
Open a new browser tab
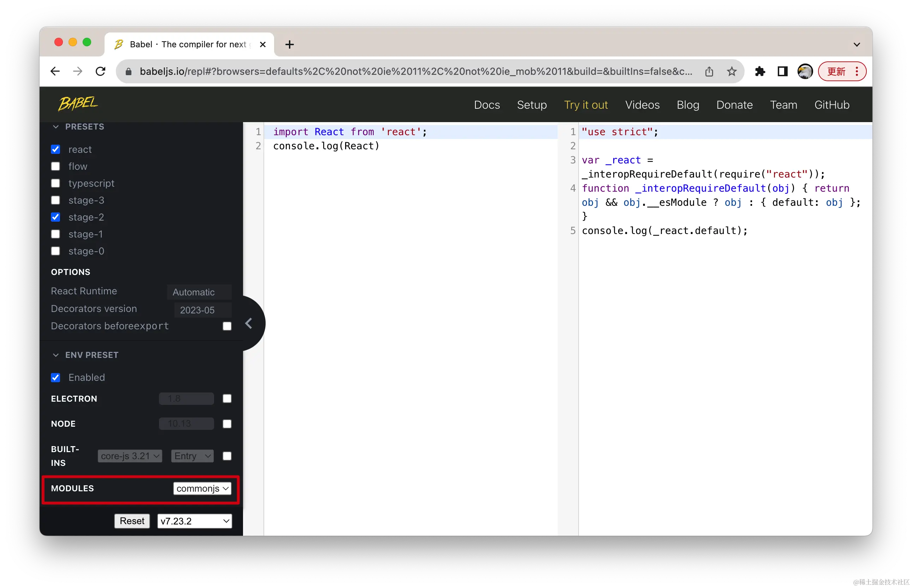(x=290, y=45)
